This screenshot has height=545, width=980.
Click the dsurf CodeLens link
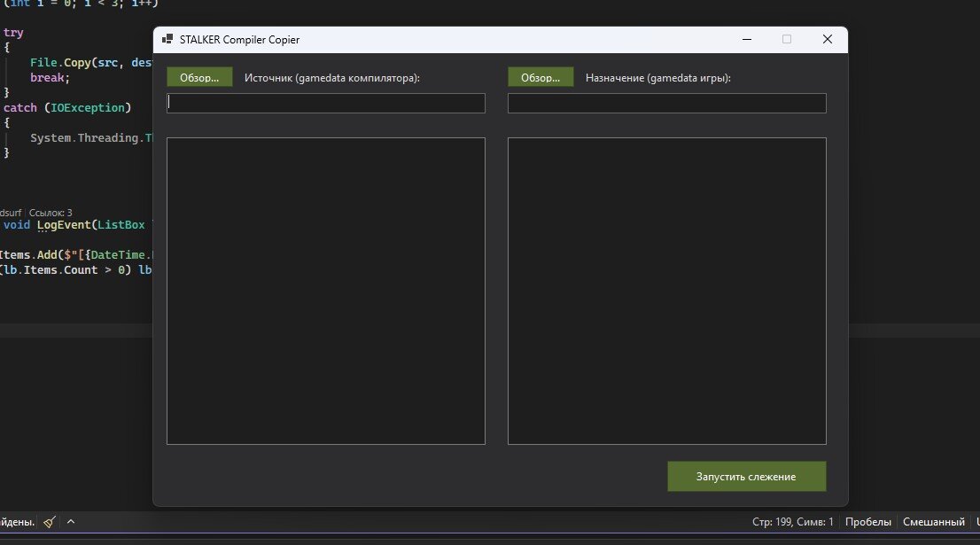click(11, 213)
